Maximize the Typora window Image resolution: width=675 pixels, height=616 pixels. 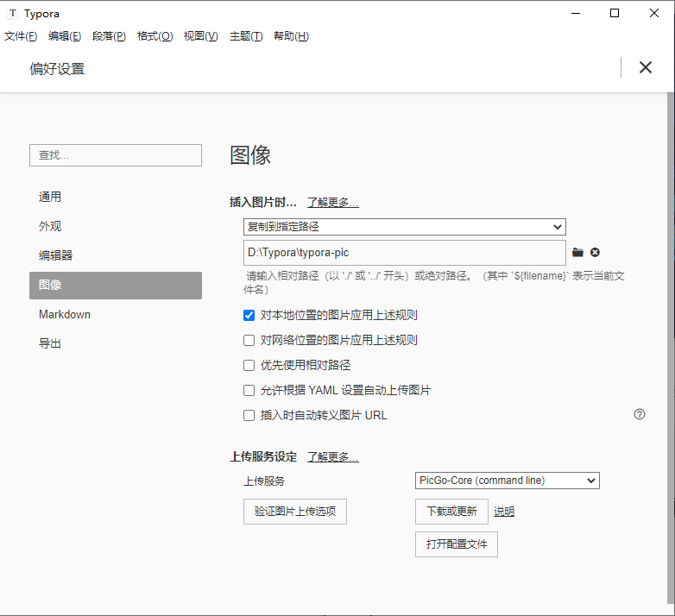coord(615,13)
